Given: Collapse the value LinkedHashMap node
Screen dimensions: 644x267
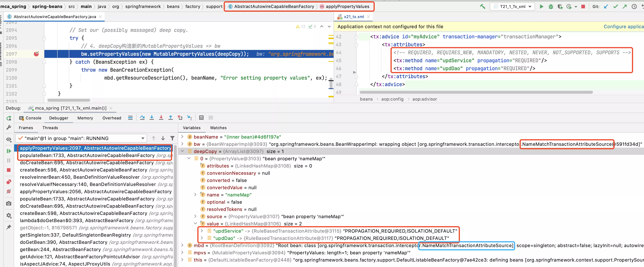Looking at the screenshot, I should click(x=196, y=224).
